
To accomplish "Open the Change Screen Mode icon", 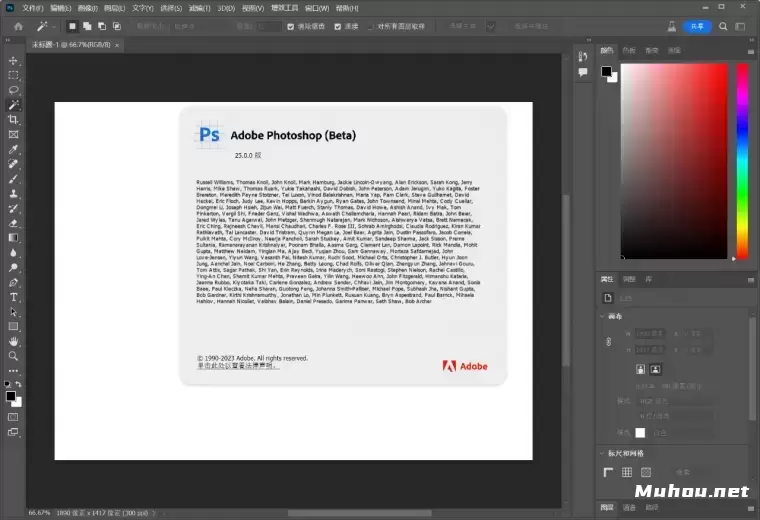I will (13, 432).
